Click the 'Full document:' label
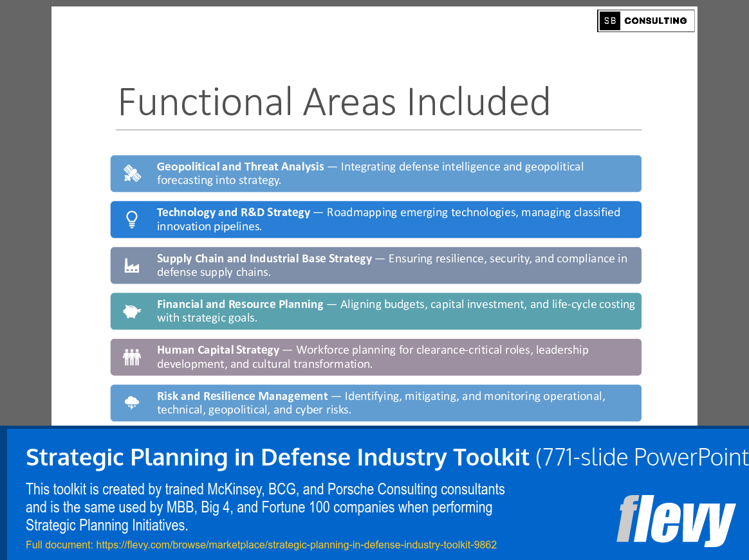The image size is (749, 560). click(x=59, y=545)
